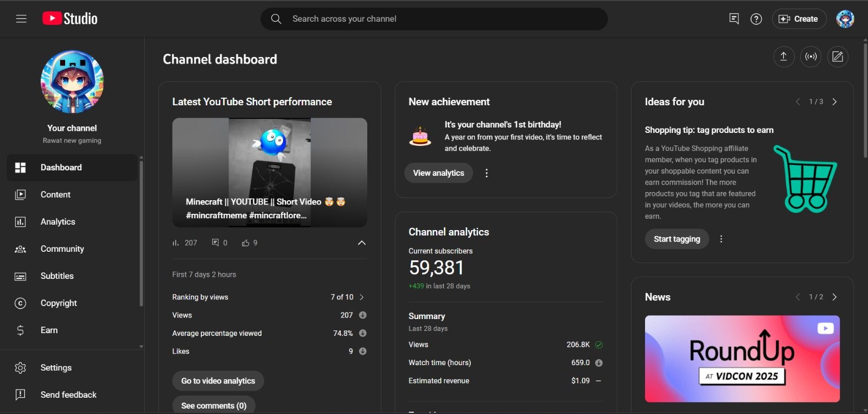Viewport: 868px width, 414px height.
Task: Click View analytics in New achievement card
Action: click(x=438, y=173)
